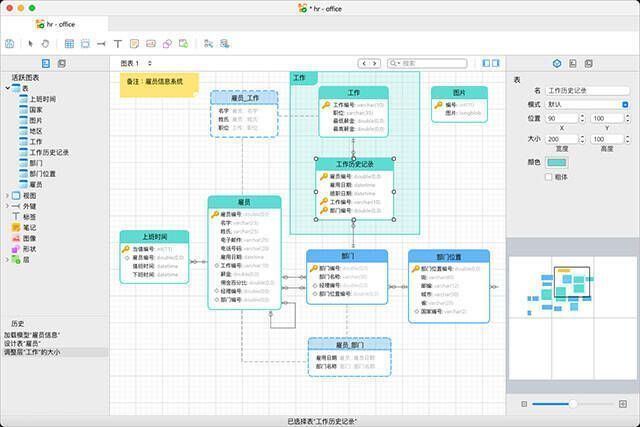640x427 pixels.
Task: Select the pointer arrow tool
Action: [x=31, y=44]
